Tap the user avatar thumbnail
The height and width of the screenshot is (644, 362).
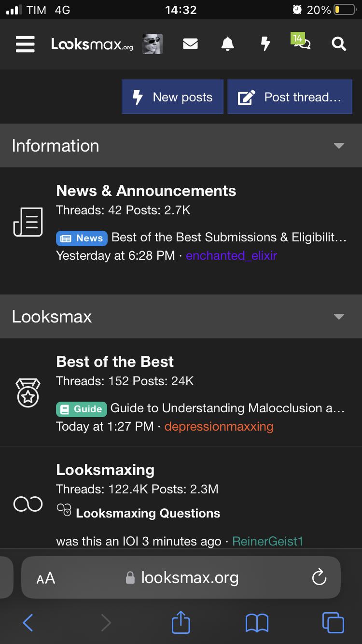coord(152,44)
